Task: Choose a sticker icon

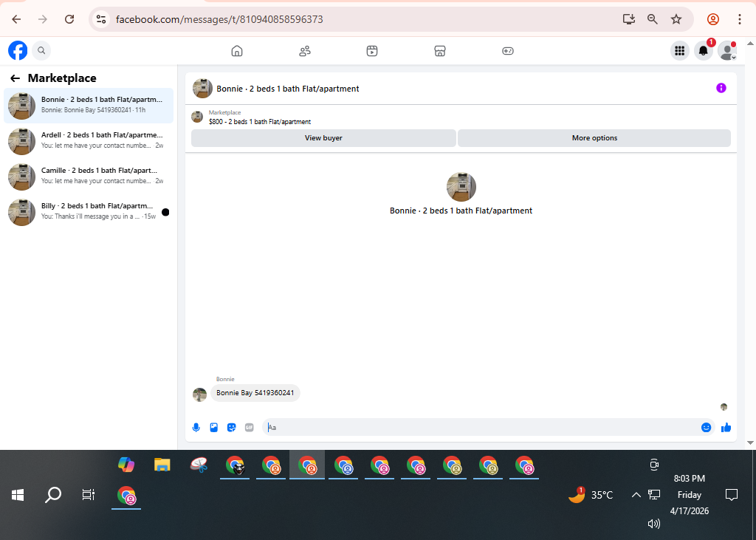Action: (x=232, y=428)
